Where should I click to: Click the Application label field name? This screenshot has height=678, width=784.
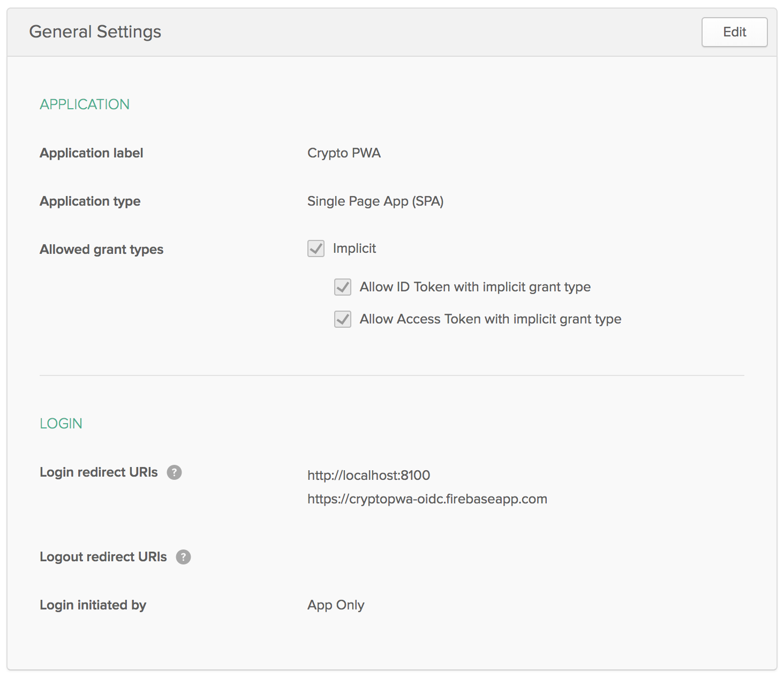pyautogui.click(x=92, y=153)
